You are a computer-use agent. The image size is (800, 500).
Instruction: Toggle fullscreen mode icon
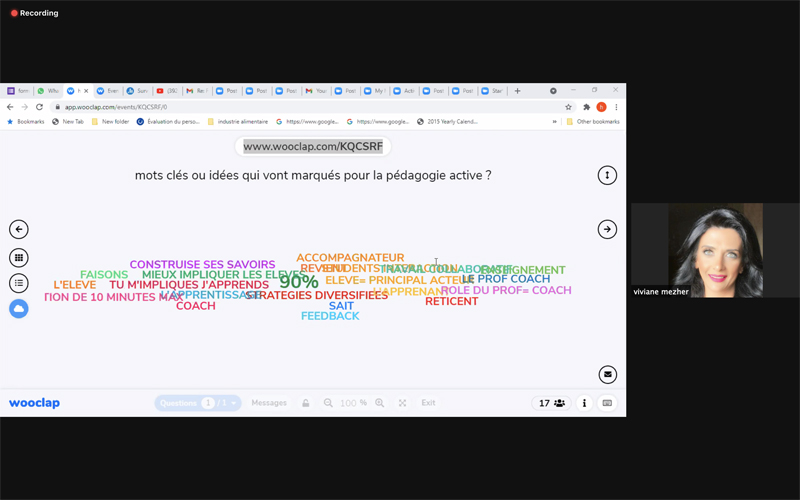click(402, 403)
